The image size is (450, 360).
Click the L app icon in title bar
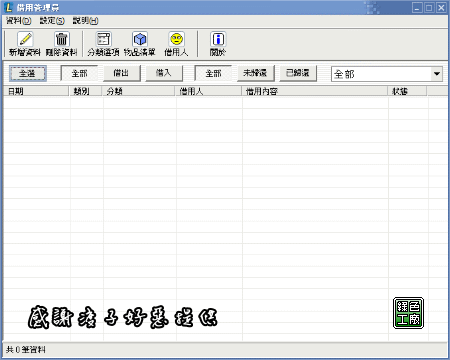(x=9, y=7)
